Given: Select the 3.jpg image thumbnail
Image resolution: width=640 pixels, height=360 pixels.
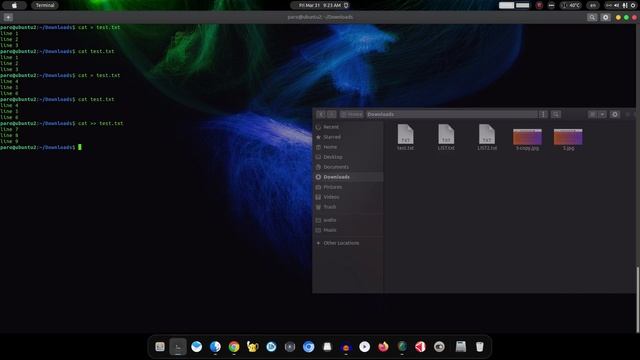Looking at the screenshot, I should pyautogui.click(x=568, y=137).
